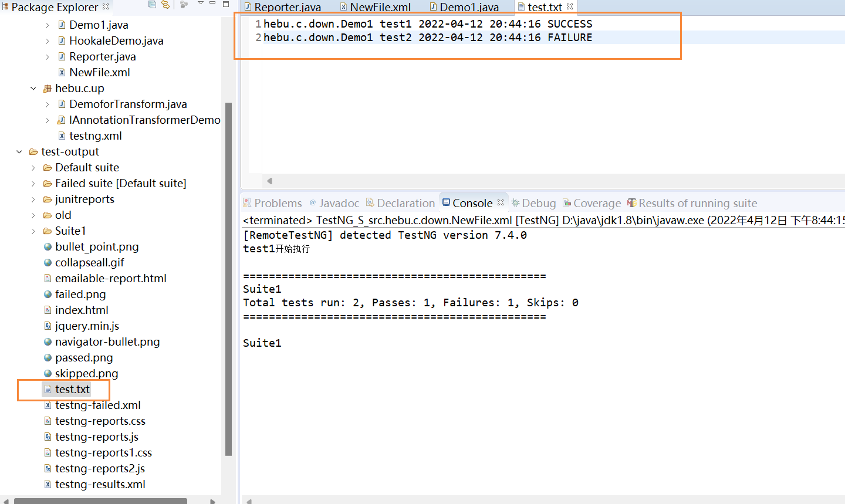Open Package Explorer View Menu triangle
Screen dimensions: 845x504
point(200,4)
